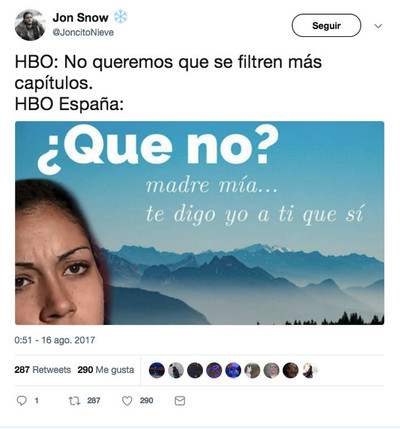Open the @JoncitoNieve handle link
The image size is (400, 429).
point(83,33)
